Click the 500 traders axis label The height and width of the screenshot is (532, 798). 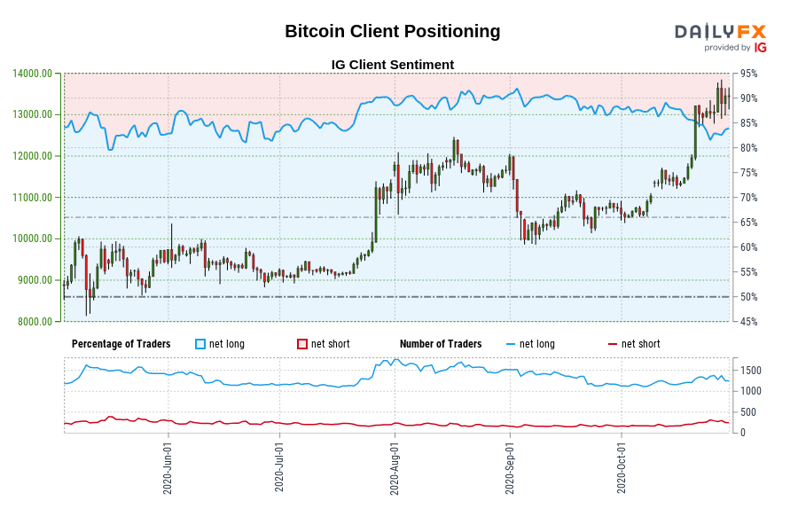(748, 411)
